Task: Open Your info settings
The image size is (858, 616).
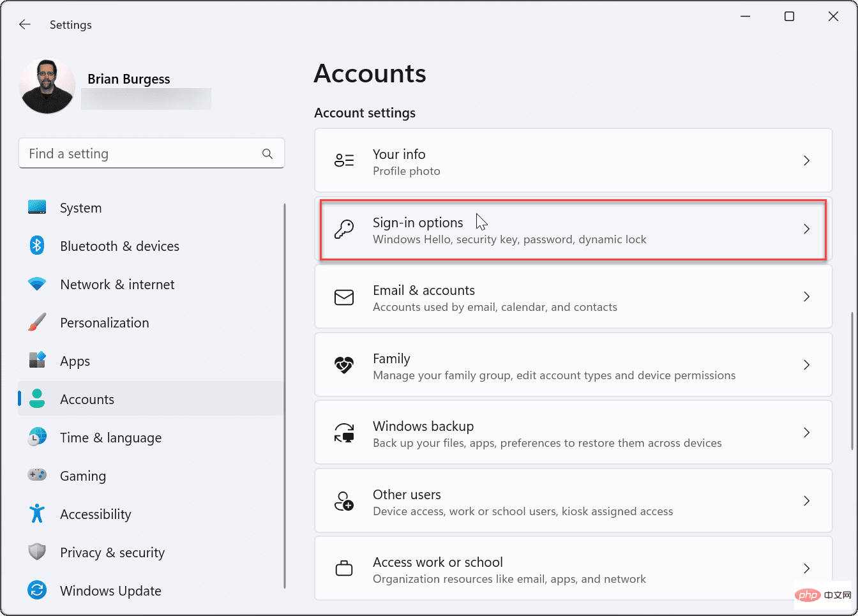Action: 573,160
